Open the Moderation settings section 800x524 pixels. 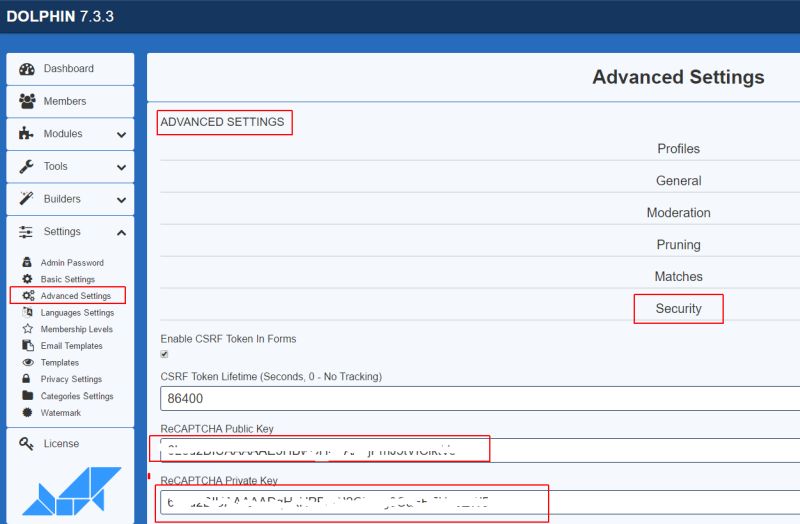(x=678, y=213)
